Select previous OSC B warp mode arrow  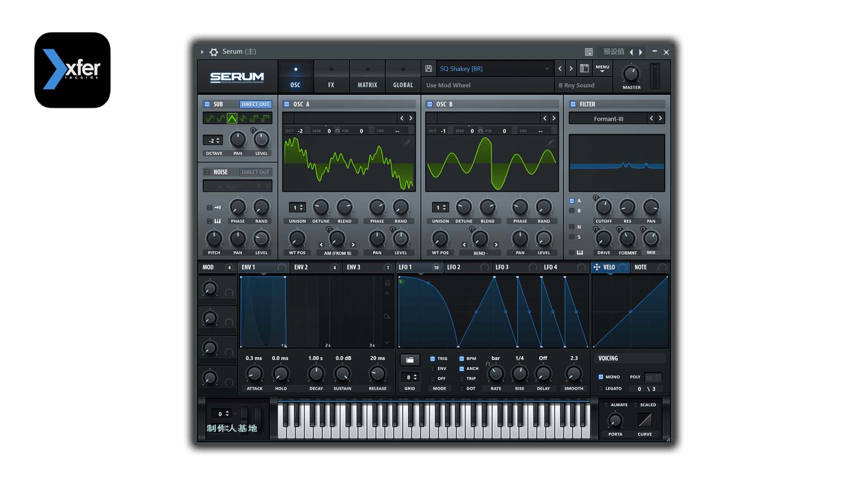click(x=464, y=244)
